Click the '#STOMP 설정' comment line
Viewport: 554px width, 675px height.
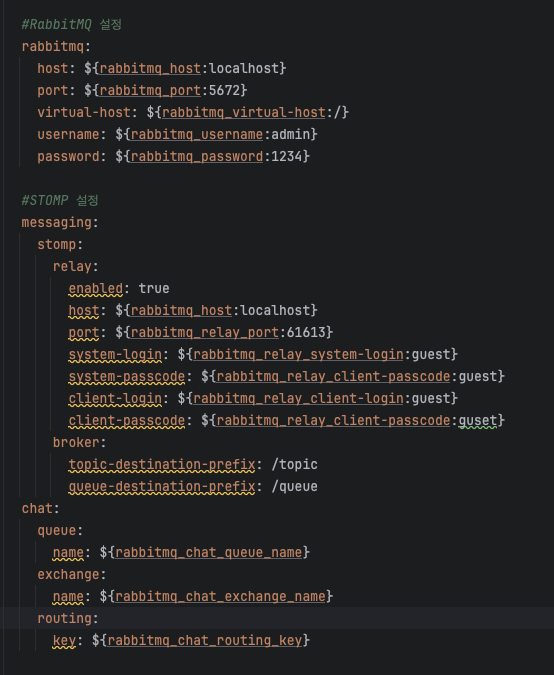[60, 200]
